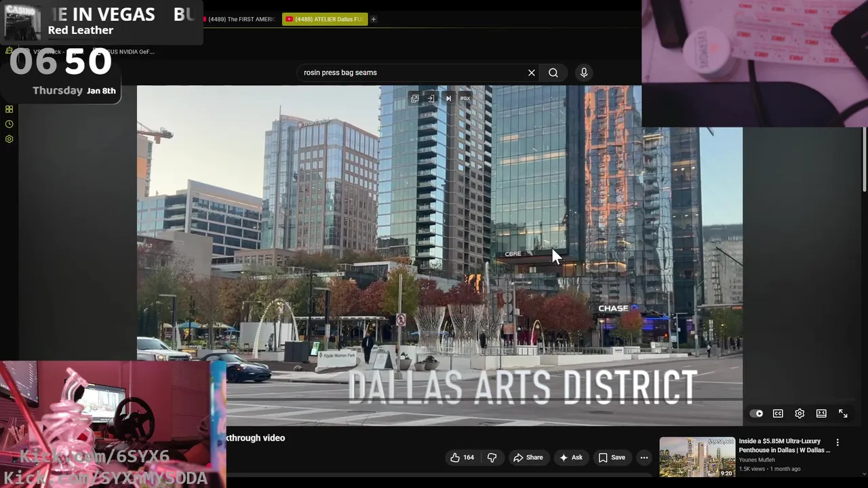Open a new browser tab with plus
The image size is (868, 488).
(374, 19)
